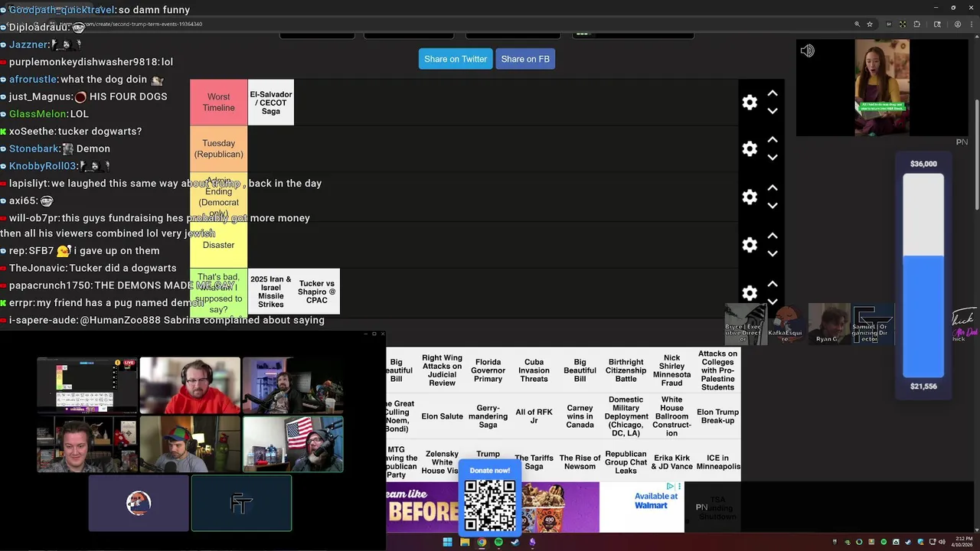Select White House Ballroom Construction tile
Image resolution: width=980 pixels, height=551 pixels.
coord(671,417)
